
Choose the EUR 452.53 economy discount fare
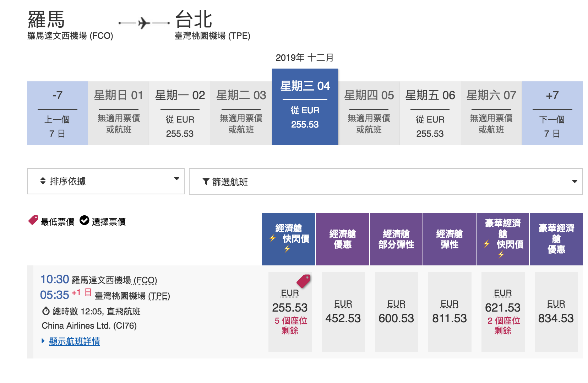(x=343, y=312)
